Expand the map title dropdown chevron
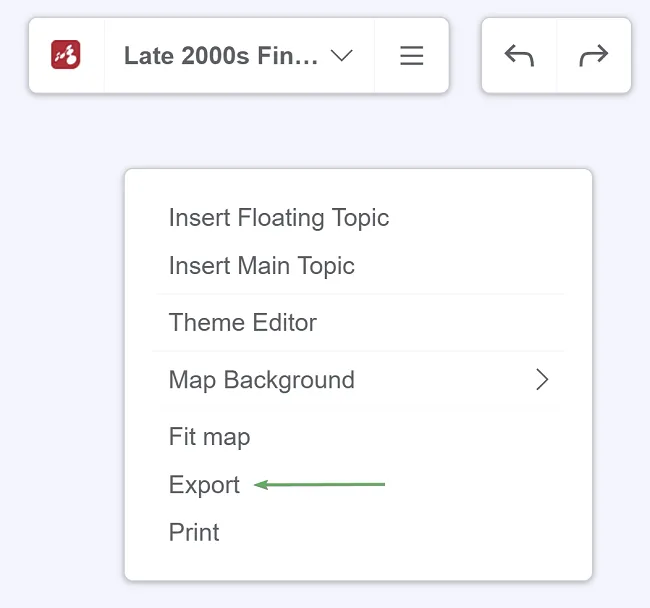Image resolution: width=650 pixels, height=608 pixels. (x=342, y=55)
